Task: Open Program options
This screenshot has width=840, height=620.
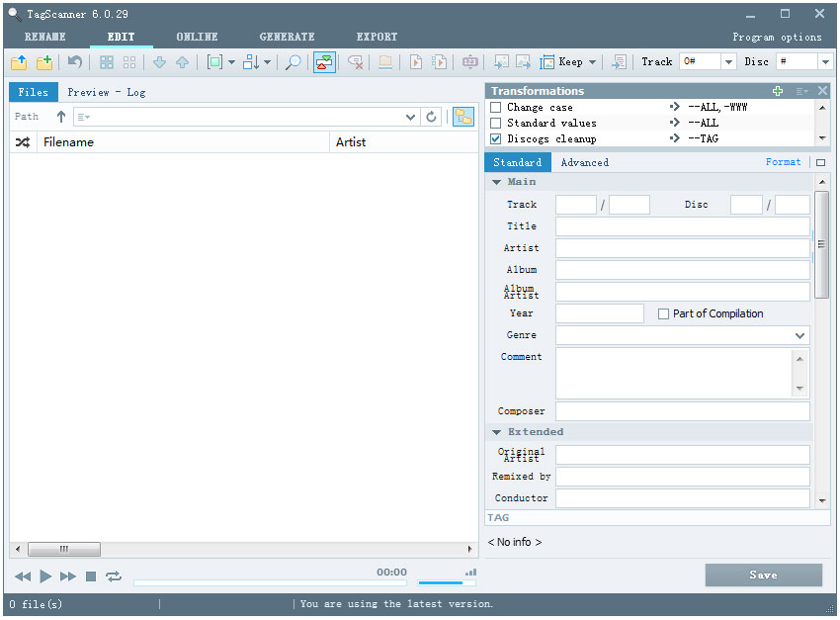Action: pyautogui.click(x=778, y=38)
